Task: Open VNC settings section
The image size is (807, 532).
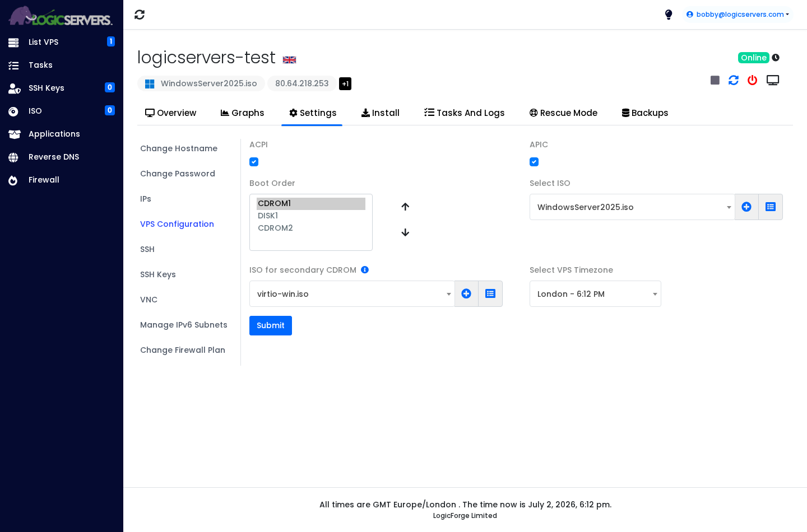Action: tap(149, 300)
